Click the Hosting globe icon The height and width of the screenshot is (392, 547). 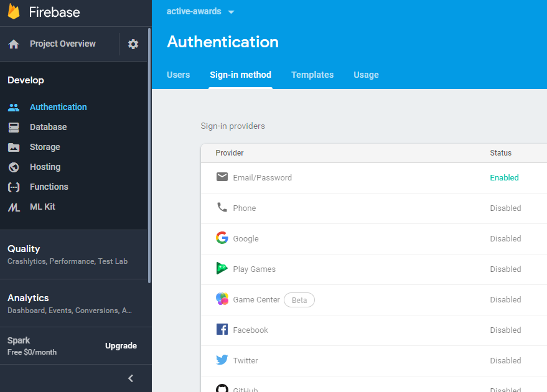(x=14, y=167)
